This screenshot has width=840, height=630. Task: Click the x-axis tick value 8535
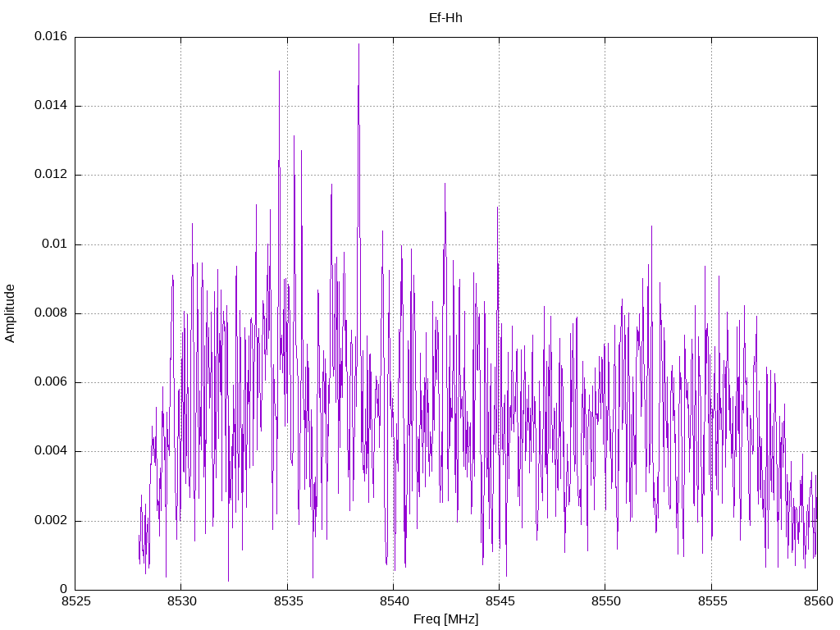click(x=288, y=601)
